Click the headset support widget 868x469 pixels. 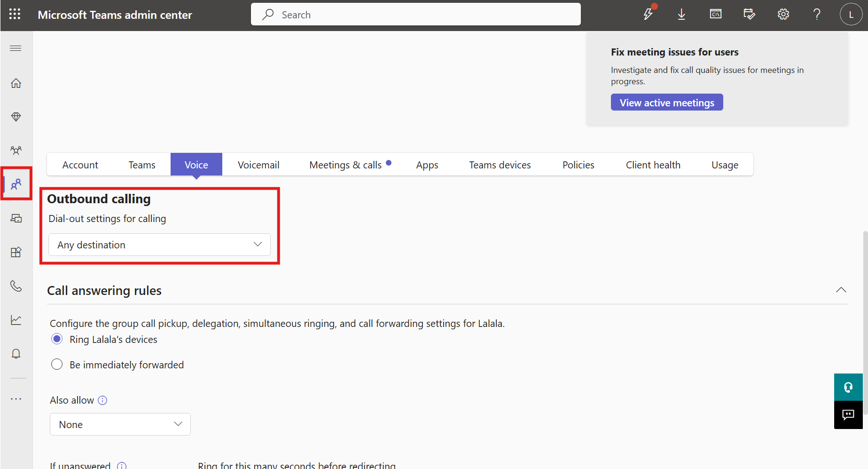[848, 387]
